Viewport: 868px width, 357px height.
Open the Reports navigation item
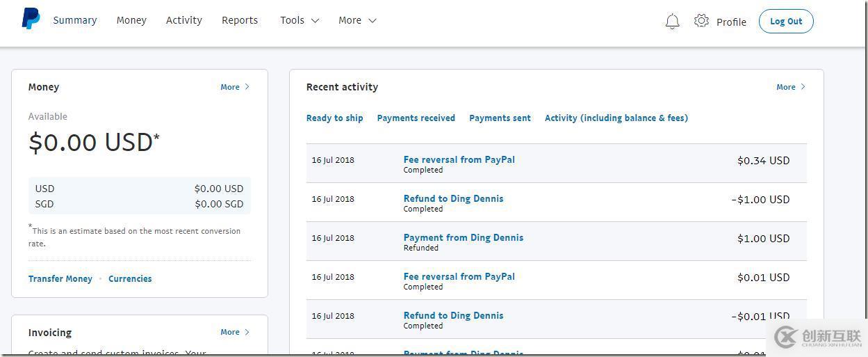tap(240, 20)
